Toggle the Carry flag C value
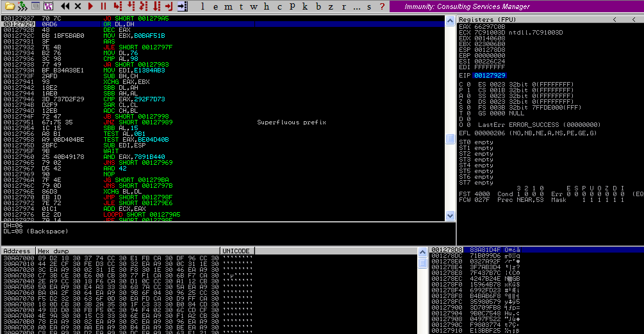 pos(468,84)
